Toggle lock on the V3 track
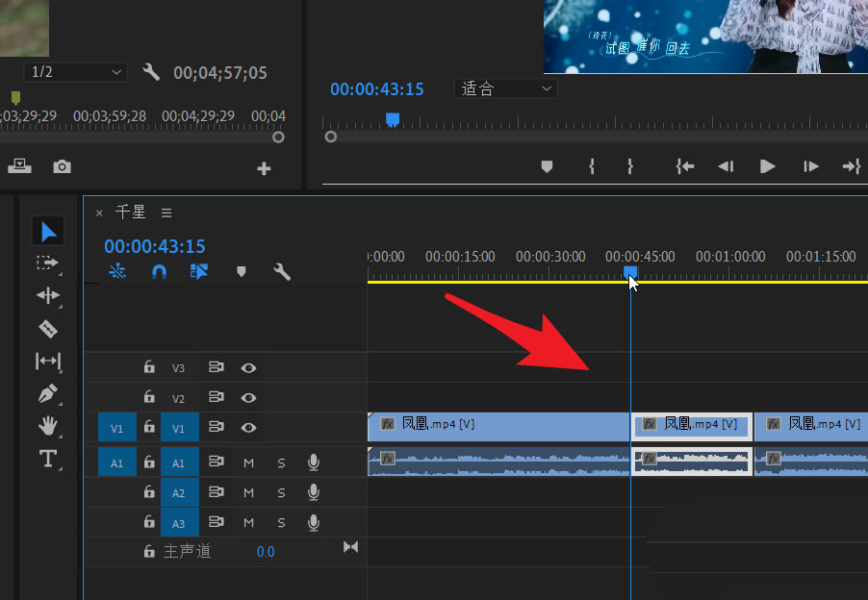The height and width of the screenshot is (600, 868). (x=149, y=367)
